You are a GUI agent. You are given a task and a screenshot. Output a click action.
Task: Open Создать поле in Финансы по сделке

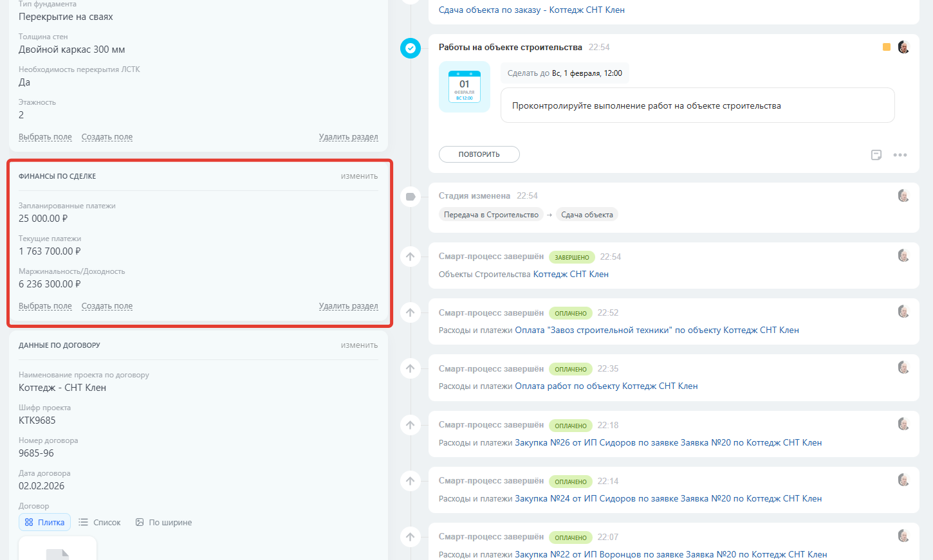[x=107, y=306]
